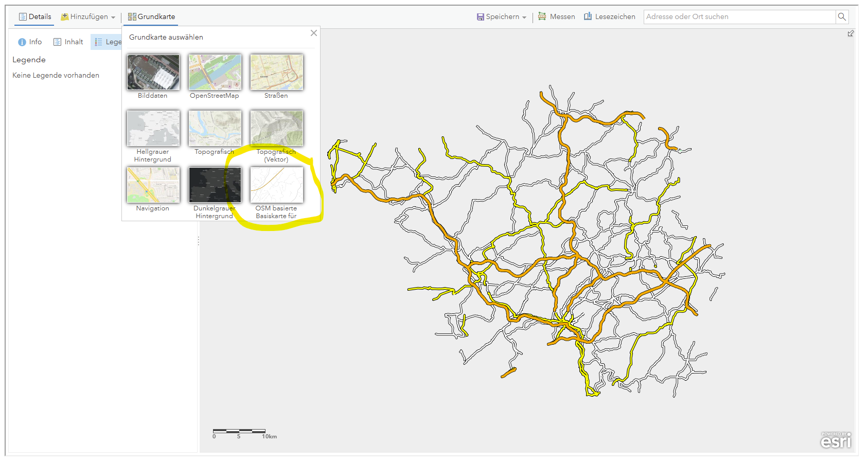Click the Hinzufügen add-layer icon
The image size is (868, 462).
coord(64,16)
